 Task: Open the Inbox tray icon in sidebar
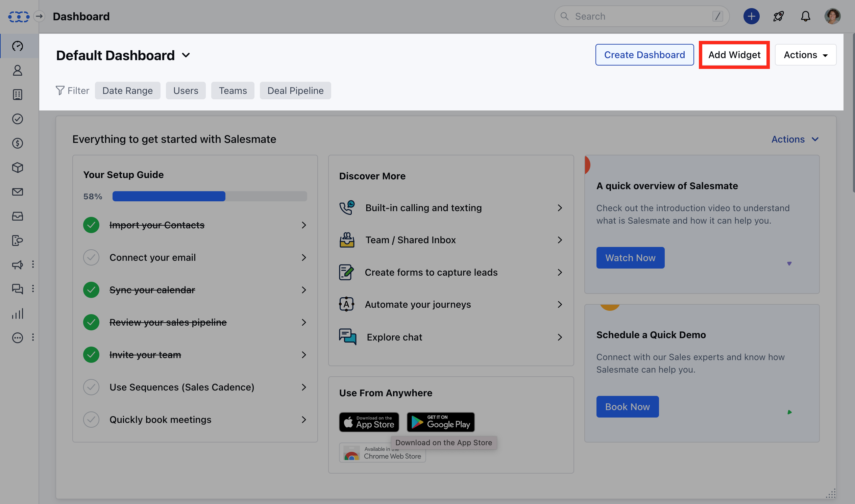(18, 216)
